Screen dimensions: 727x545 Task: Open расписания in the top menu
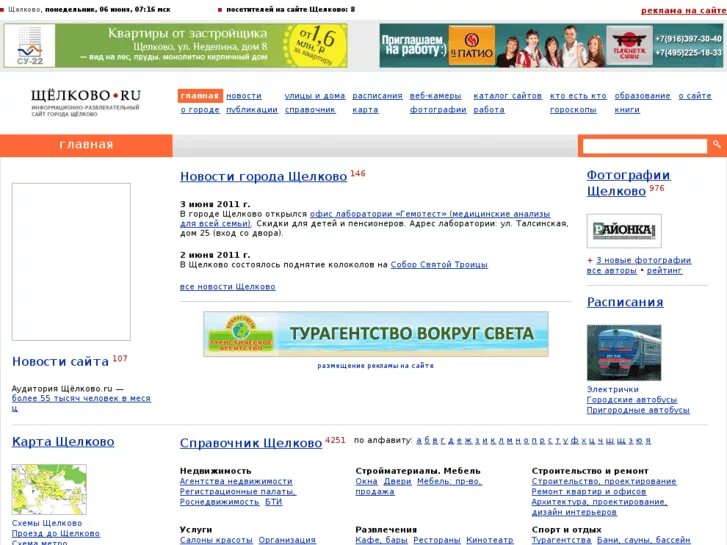click(377, 96)
